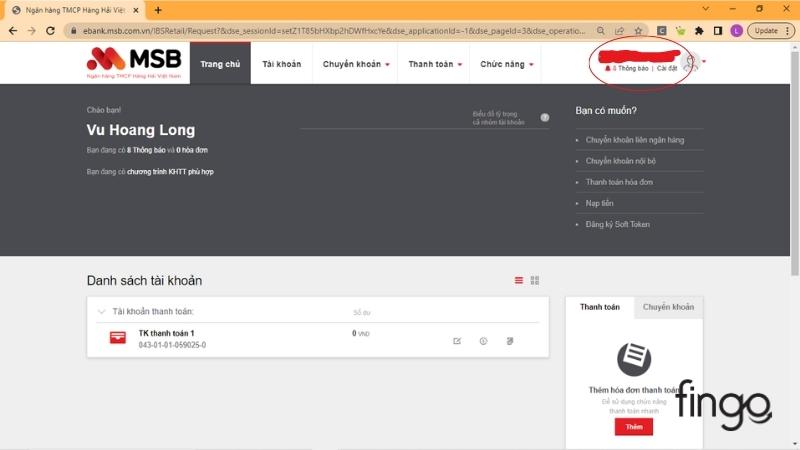Close the Ngân hàng TMCP Hàng Hải tab
This screenshot has width=800, height=450.
click(x=136, y=10)
